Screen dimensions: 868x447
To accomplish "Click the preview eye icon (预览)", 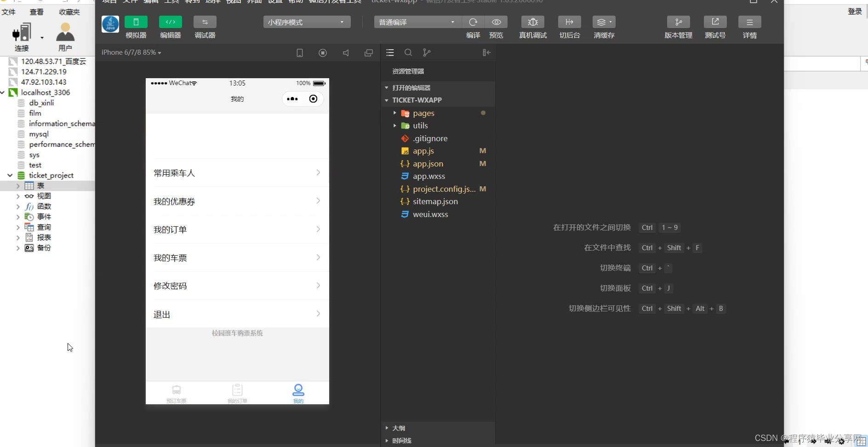I will tap(497, 22).
